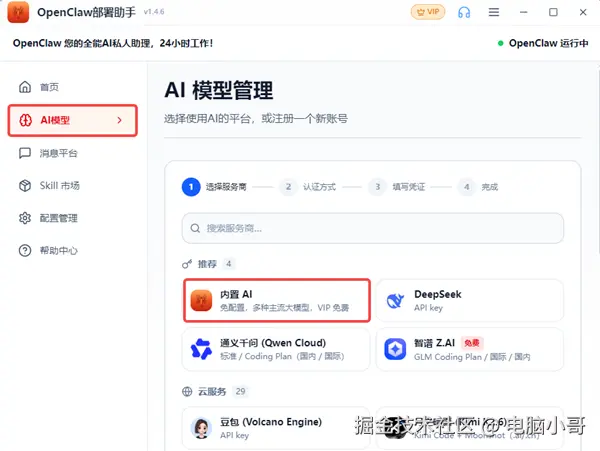Click the 4 count badge for 推荐

click(x=228, y=264)
